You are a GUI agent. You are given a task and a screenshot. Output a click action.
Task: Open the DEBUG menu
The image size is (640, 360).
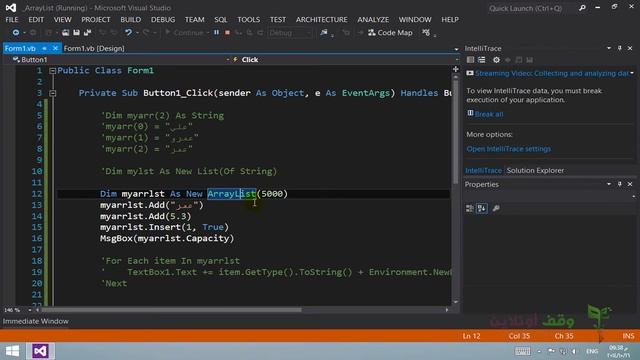coord(163,20)
